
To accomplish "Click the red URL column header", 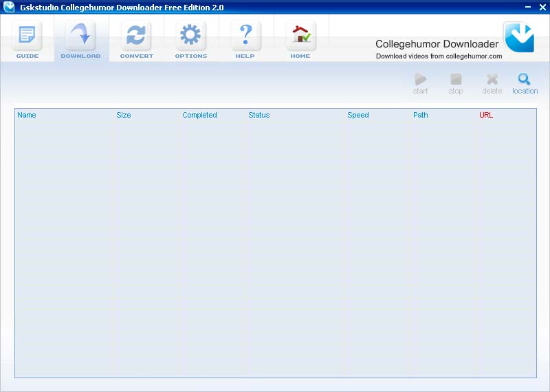I will coord(486,115).
